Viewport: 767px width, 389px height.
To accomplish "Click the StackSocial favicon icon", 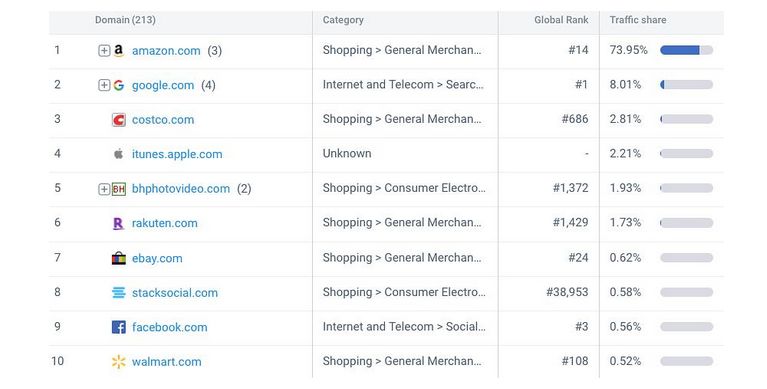I will (x=119, y=293).
